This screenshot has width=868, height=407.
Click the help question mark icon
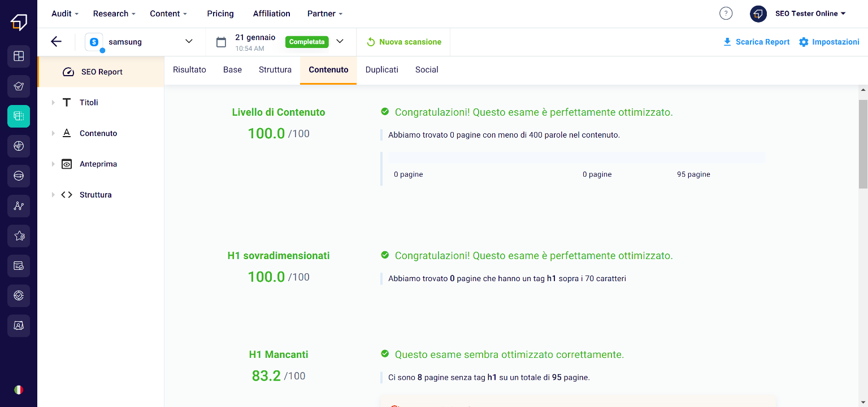tap(726, 13)
